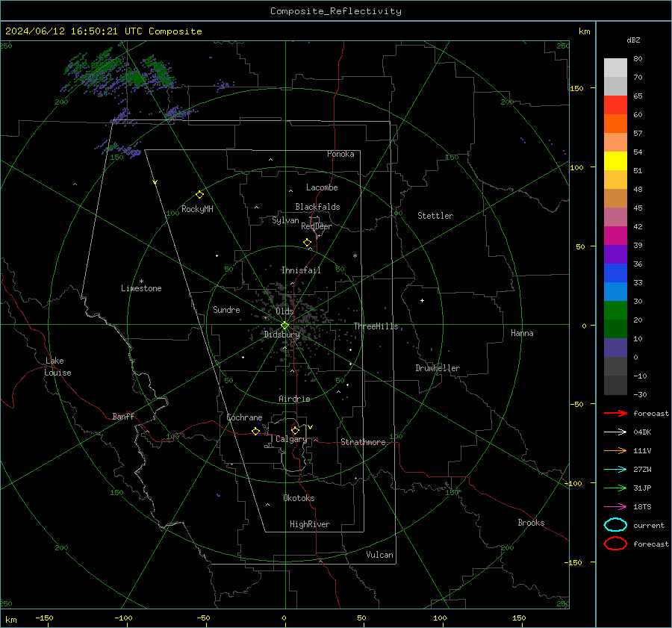Viewport: 672px width, 628px height.
Task: Click the Didsbury city label
Action: 281,335
